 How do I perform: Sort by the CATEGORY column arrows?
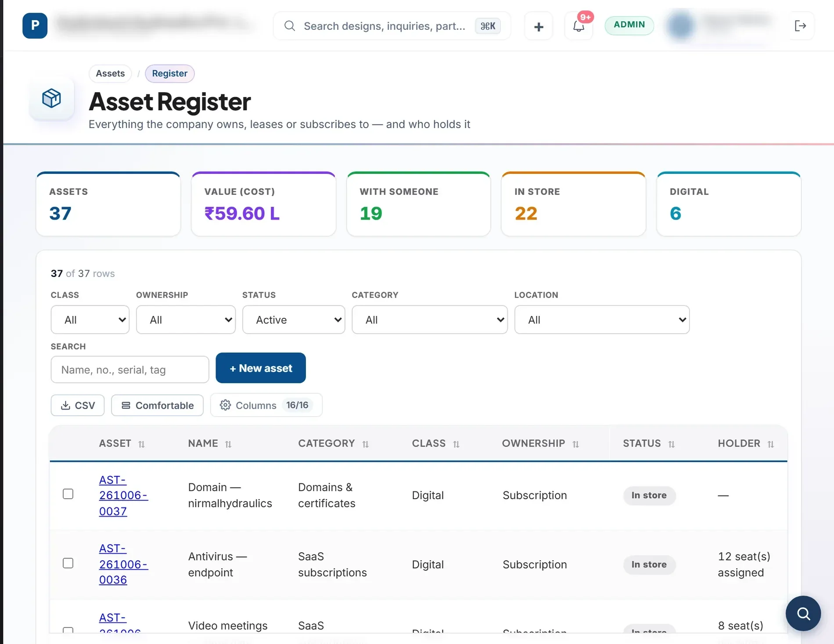coord(365,444)
